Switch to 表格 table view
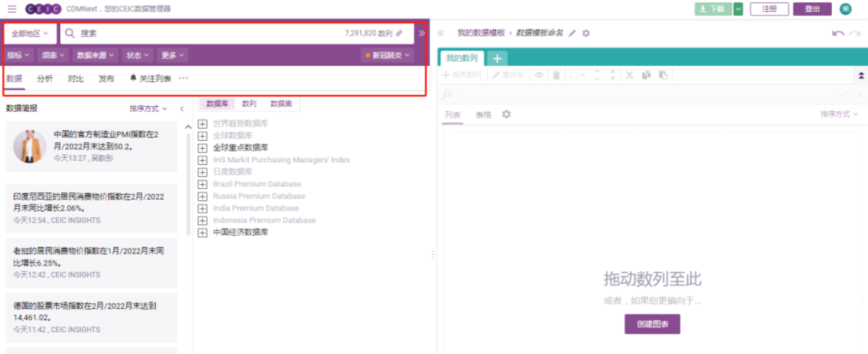This screenshot has width=868, height=354. tap(483, 115)
